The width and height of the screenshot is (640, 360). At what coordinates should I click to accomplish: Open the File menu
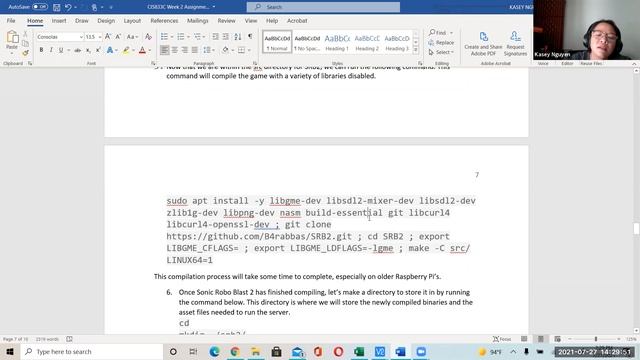(x=11, y=20)
